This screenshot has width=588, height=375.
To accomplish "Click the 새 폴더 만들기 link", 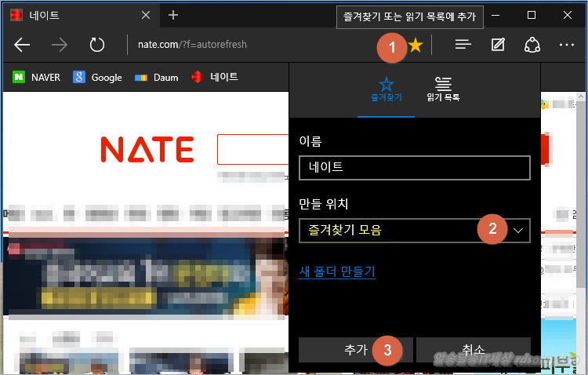I will [x=337, y=271].
